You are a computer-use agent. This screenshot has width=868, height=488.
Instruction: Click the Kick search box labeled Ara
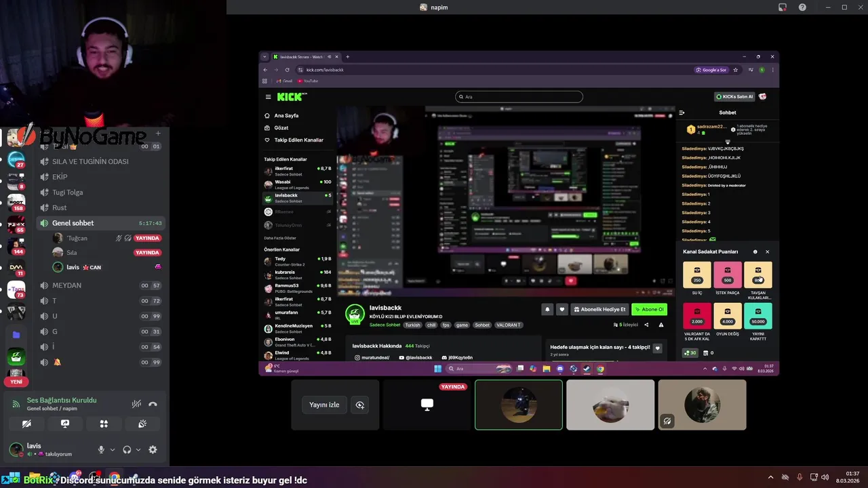519,97
